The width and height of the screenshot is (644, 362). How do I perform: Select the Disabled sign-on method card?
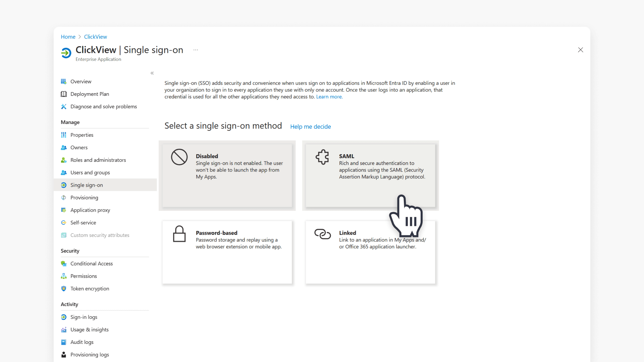227,176
